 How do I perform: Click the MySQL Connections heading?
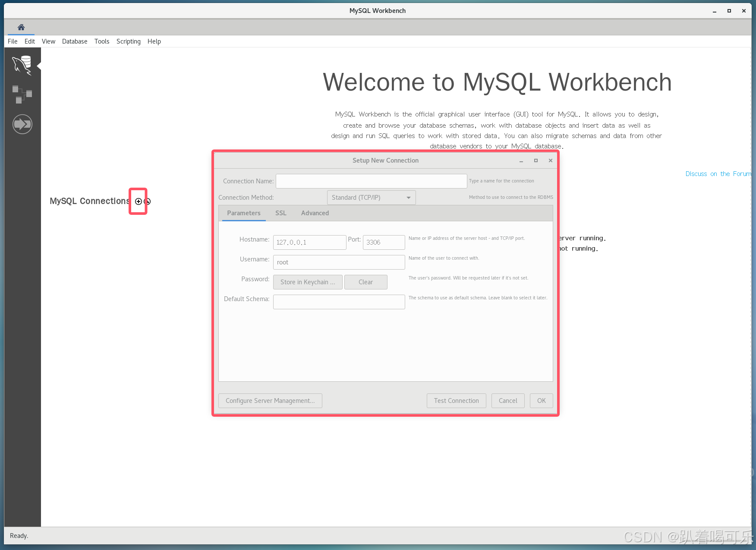pyautogui.click(x=90, y=201)
